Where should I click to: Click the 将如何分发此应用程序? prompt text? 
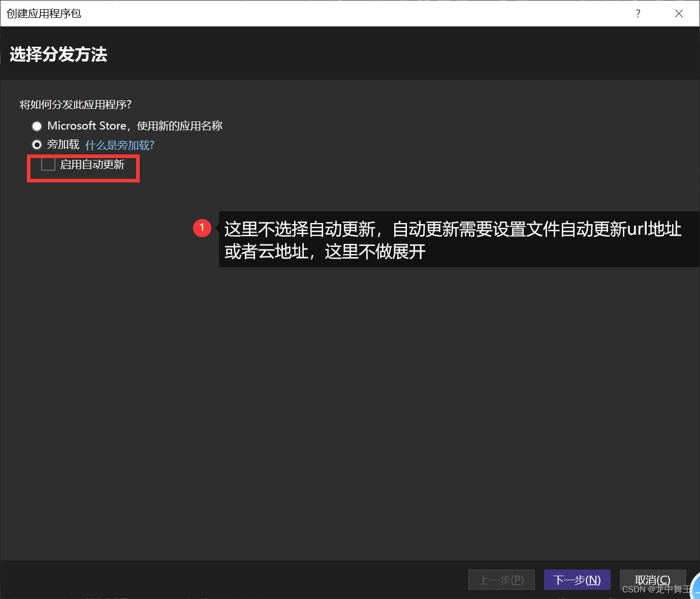click(75, 105)
